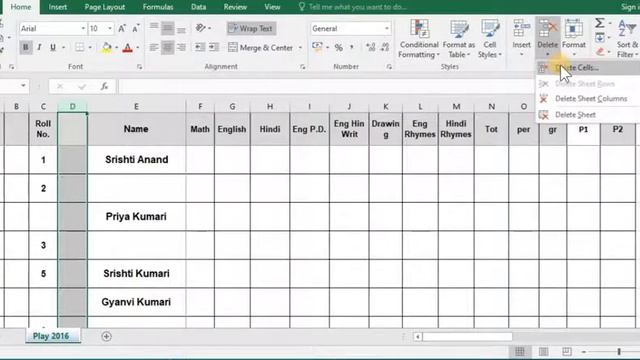This screenshot has width=640, height=360.
Task: Expand Font dialog launcher
Action: [140, 67]
